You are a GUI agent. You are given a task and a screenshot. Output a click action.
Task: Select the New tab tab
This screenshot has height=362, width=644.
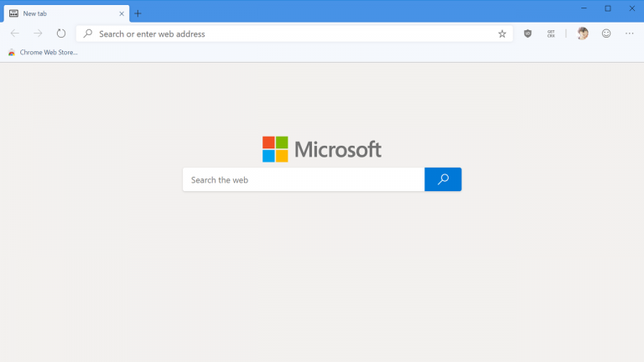tap(66, 13)
